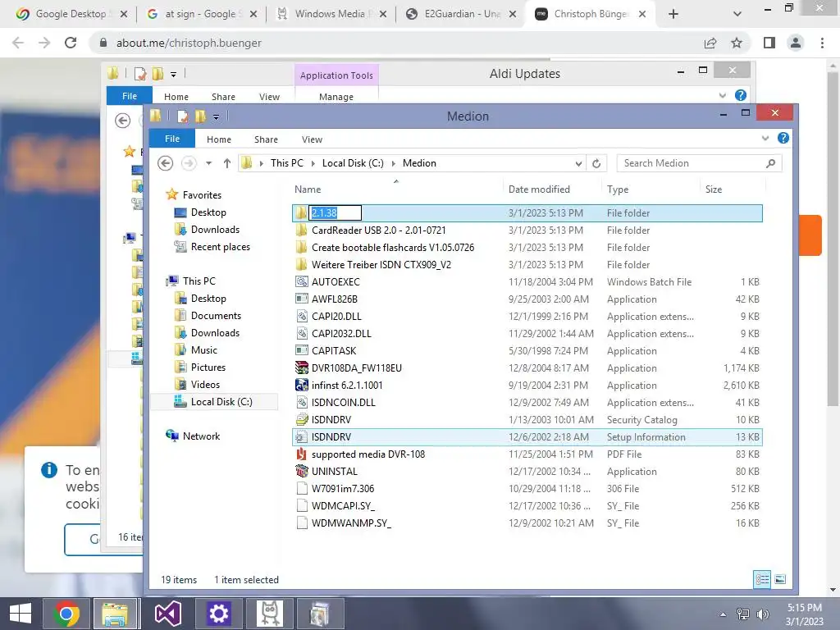Open the volume control in system tray
The image size is (840, 630).
click(x=762, y=614)
